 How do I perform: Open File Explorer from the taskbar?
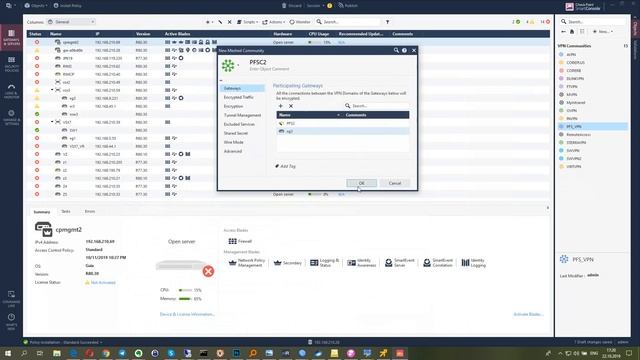click(x=57, y=353)
